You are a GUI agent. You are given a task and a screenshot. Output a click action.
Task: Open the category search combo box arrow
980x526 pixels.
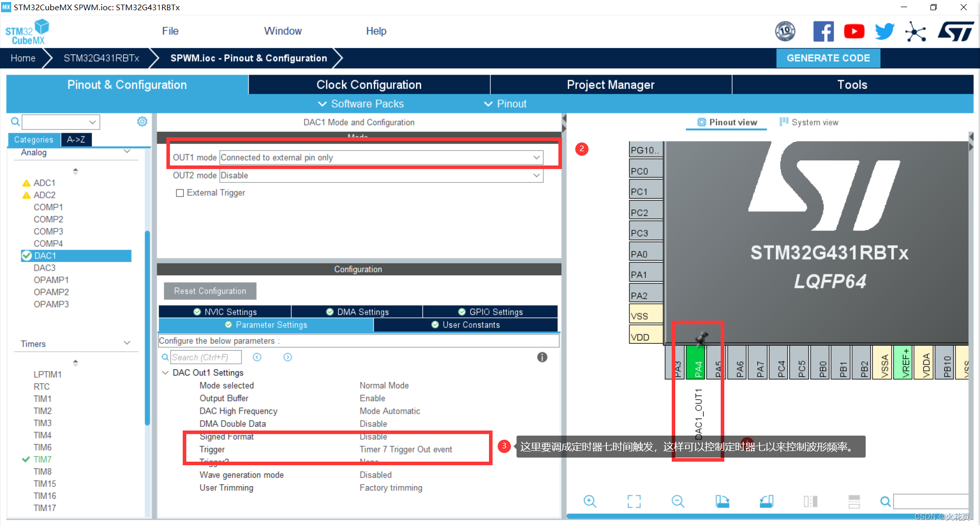coord(92,122)
